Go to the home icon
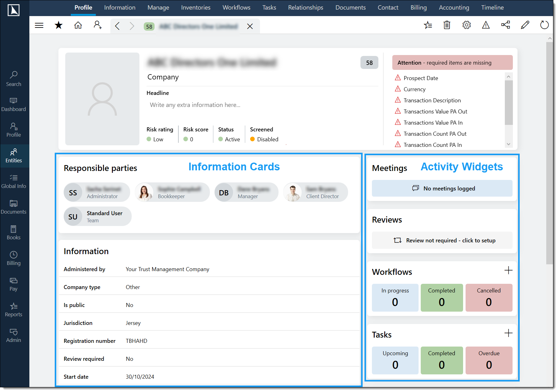This screenshot has width=558, height=392. coord(78,25)
